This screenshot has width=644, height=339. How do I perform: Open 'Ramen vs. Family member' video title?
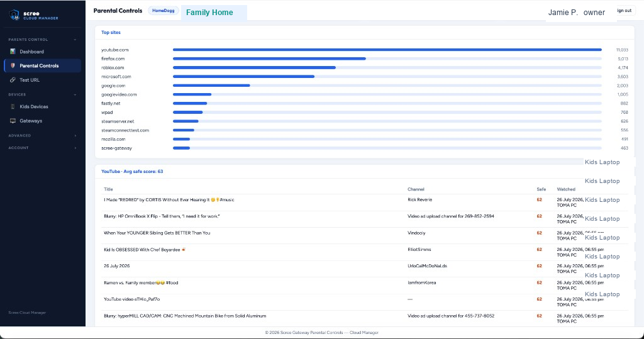(x=141, y=282)
